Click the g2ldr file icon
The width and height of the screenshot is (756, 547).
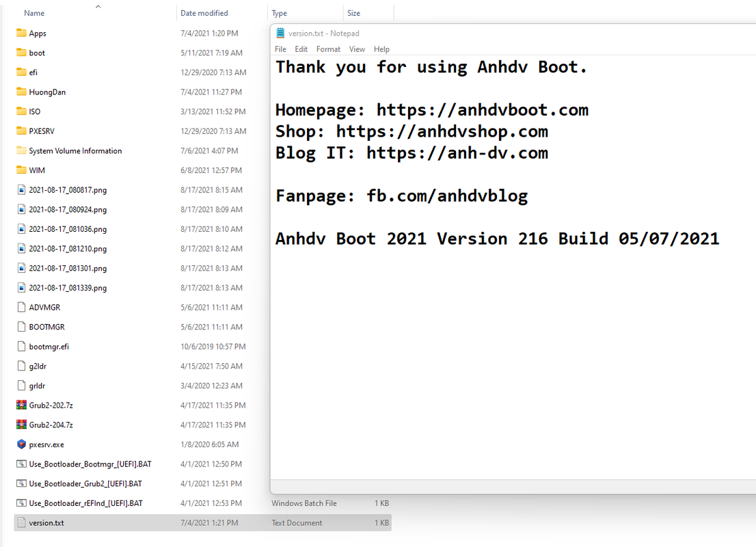coord(21,366)
